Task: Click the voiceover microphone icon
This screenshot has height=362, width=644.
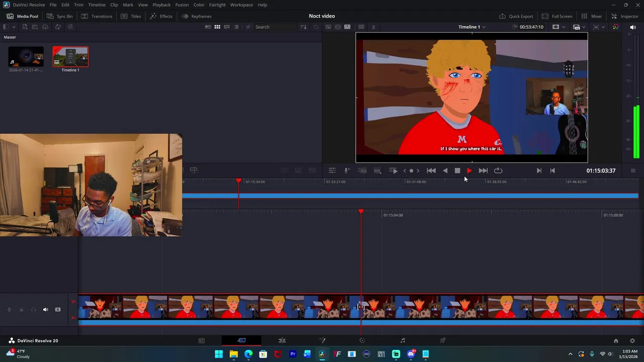Action: (x=347, y=170)
